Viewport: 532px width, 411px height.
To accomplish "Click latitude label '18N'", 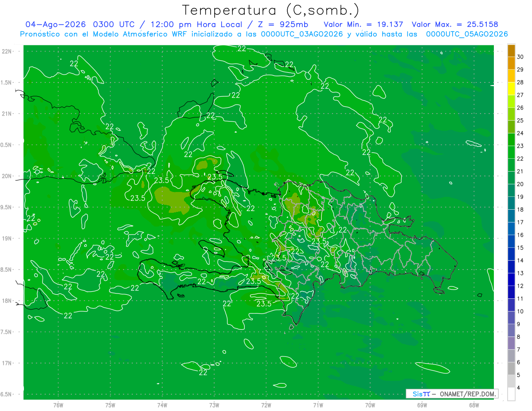I will tap(8, 301).
